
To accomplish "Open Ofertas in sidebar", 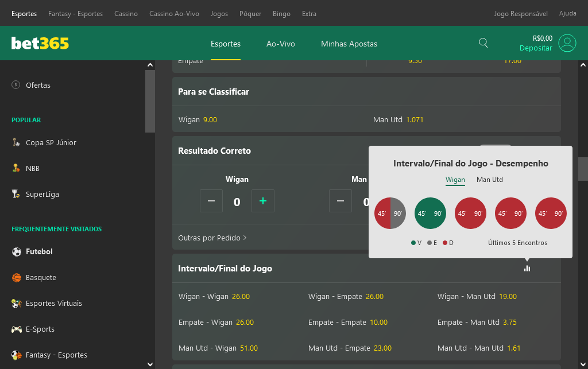I will coord(38,85).
